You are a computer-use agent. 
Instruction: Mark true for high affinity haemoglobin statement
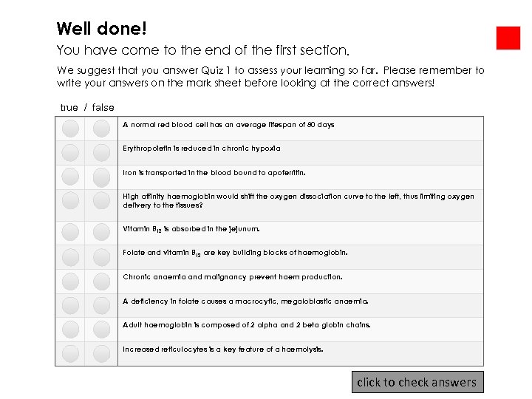[x=70, y=202]
